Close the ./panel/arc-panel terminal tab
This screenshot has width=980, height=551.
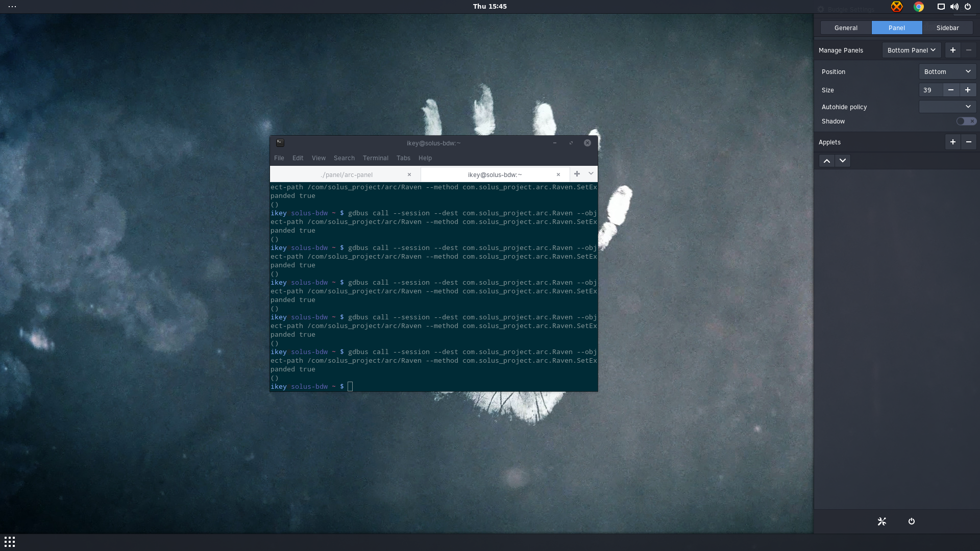pos(409,174)
